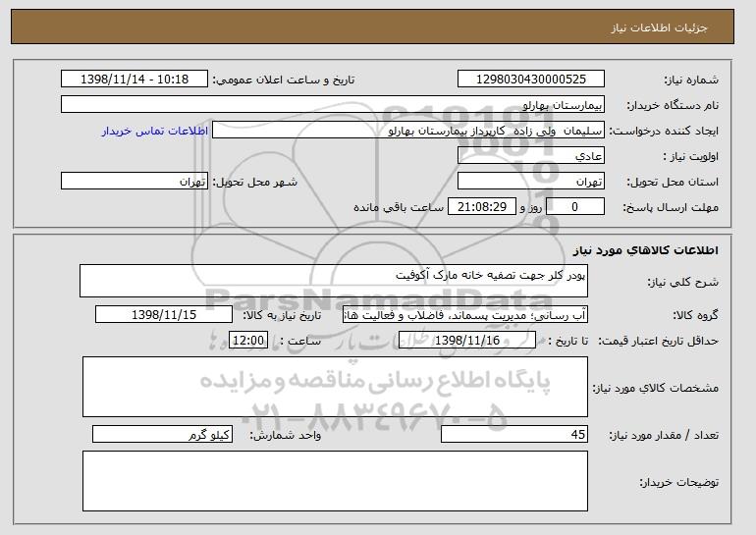Viewport: 756px width, 535px height.
Task: Click the تاریخ نیاز به کالا date field
Action: (164, 315)
